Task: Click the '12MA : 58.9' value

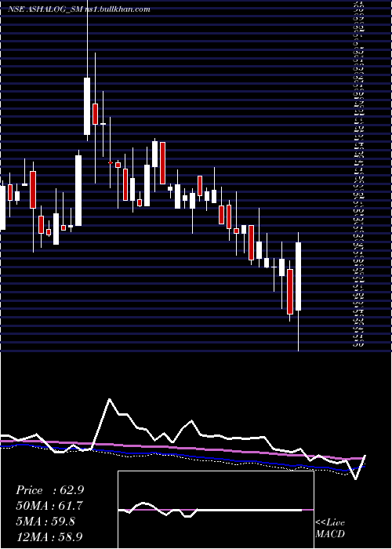Action: (49, 536)
